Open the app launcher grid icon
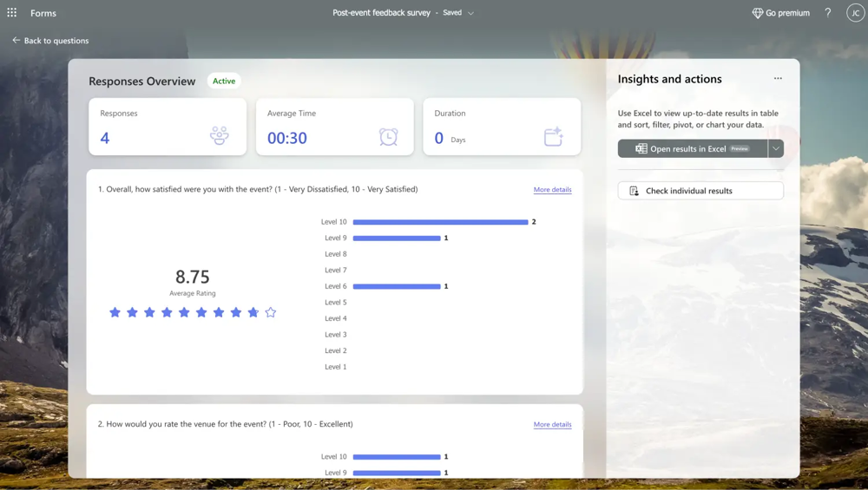 coord(12,13)
